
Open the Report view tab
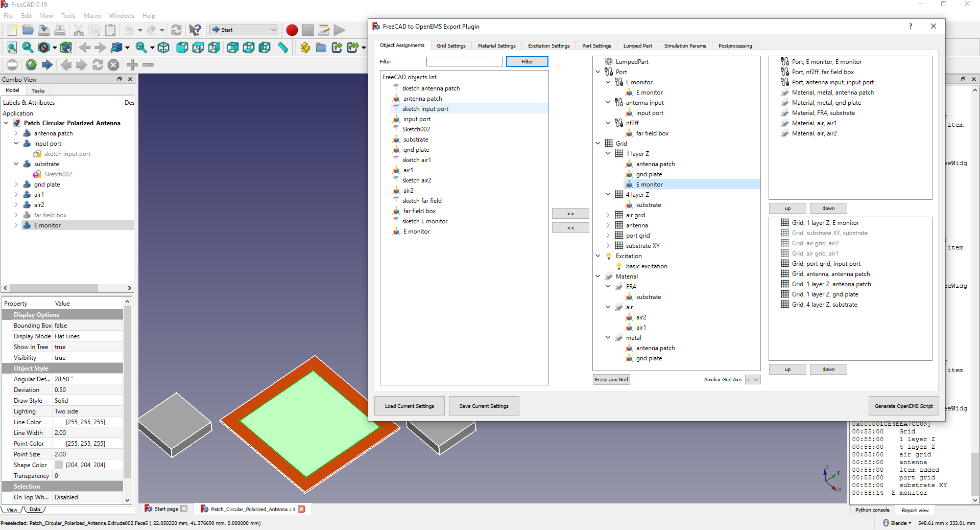915,510
